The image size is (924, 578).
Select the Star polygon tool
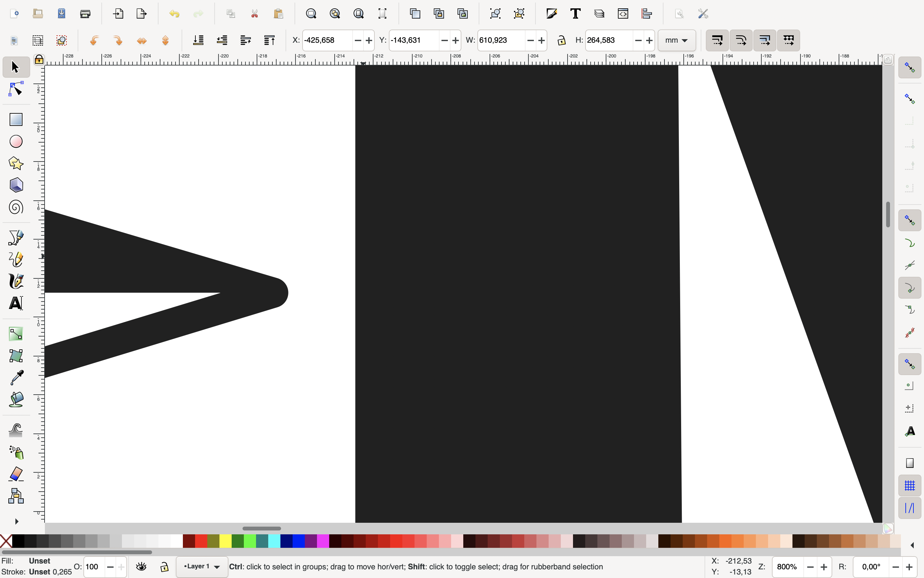click(16, 164)
